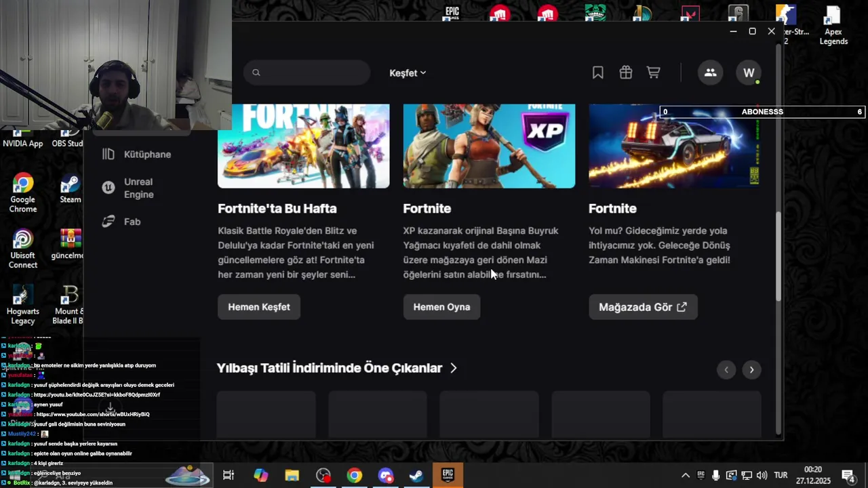Image resolution: width=868 pixels, height=488 pixels.
Task: Go to previous items in carousel
Action: tap(726, 369)
